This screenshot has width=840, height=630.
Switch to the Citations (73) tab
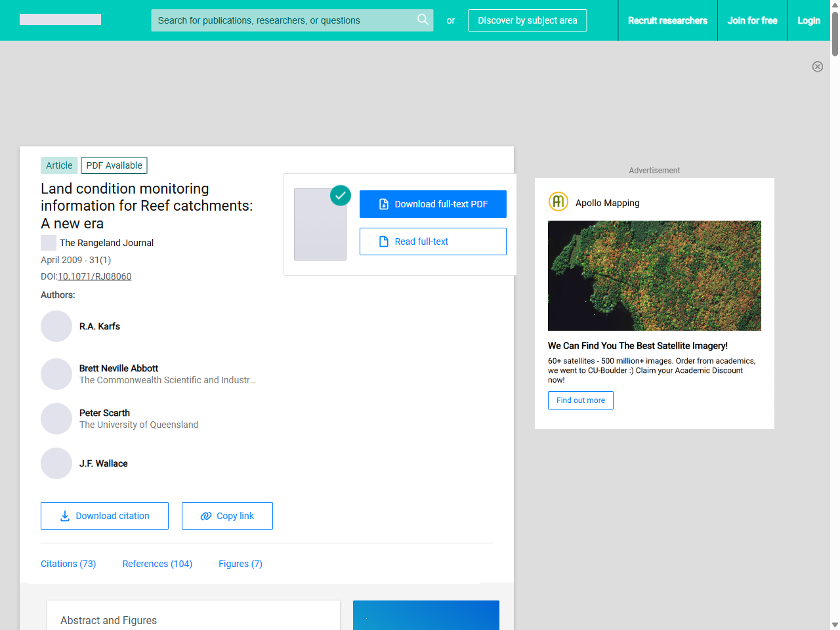tap(68, 564)
